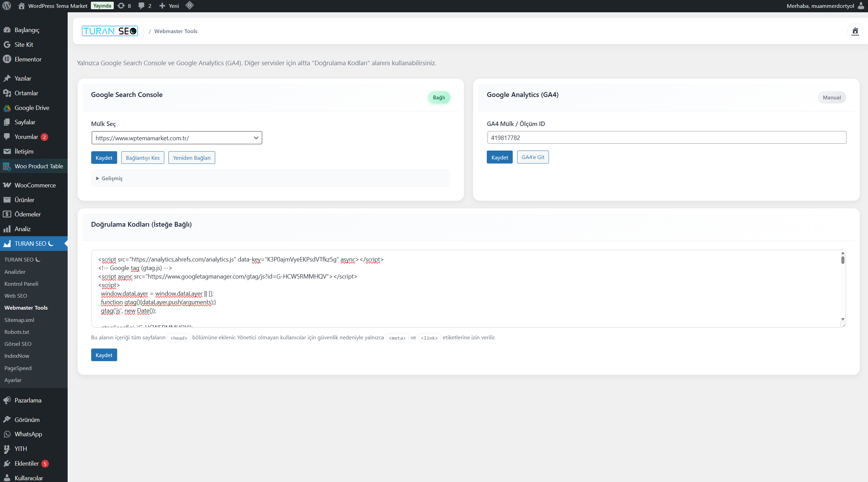Open Google Drive in sidebar
The width and height of the screenshot is (868, 482).
click(32, 108)
